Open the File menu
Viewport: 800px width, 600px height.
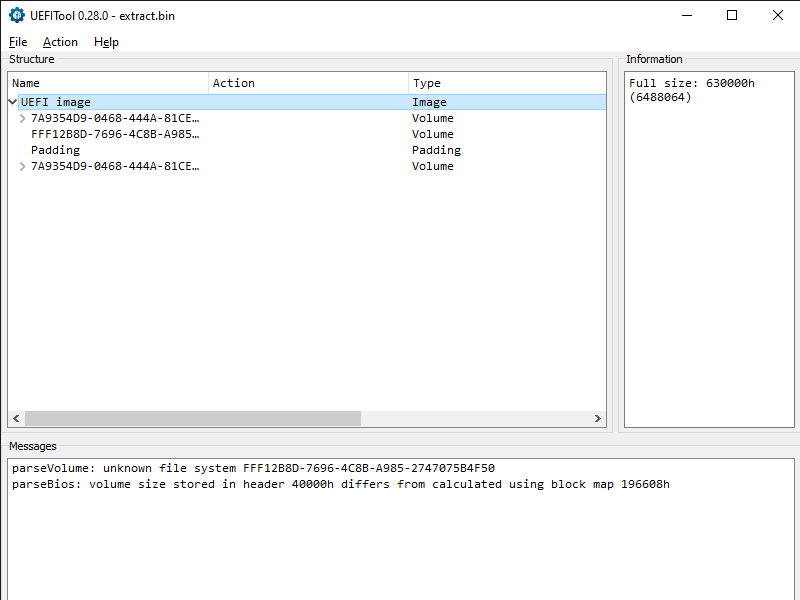[x=18, y=42]
